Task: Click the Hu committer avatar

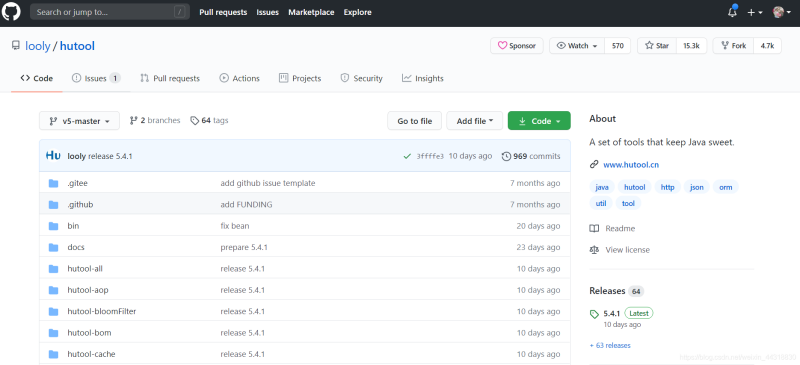Action: (53, 156)
